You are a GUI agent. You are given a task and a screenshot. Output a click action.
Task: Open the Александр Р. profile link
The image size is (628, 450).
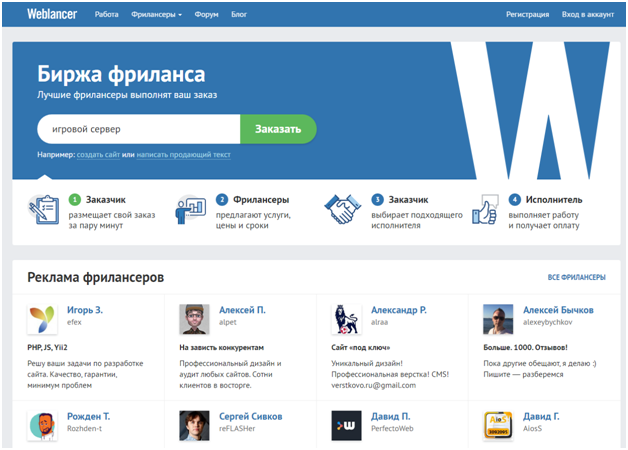click(399, 310)
